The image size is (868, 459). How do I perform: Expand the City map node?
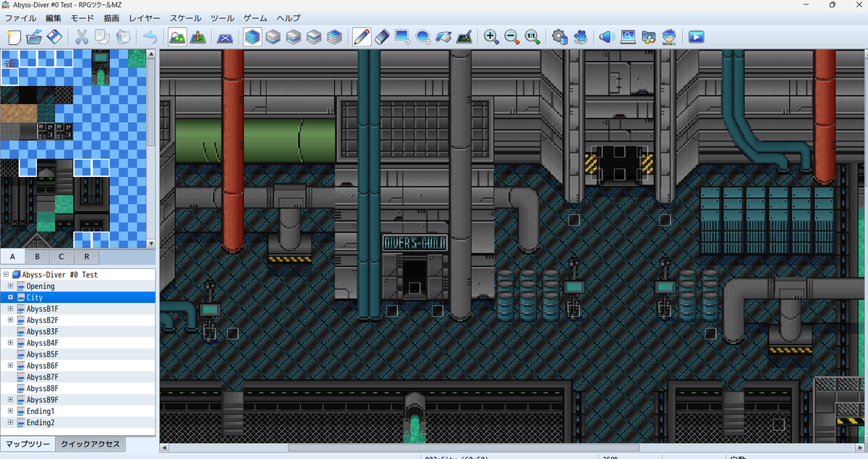pyautogui.click(x=11, y=297)
